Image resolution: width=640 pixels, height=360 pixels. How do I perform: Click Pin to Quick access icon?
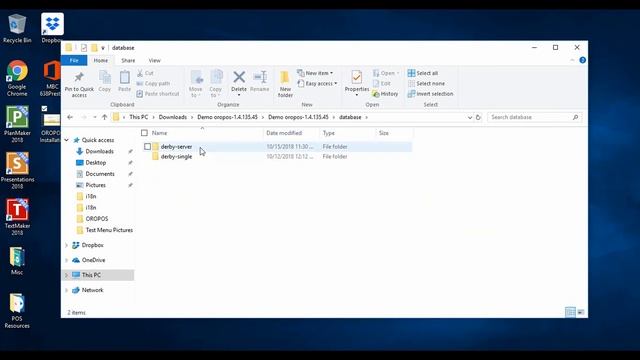79,77
